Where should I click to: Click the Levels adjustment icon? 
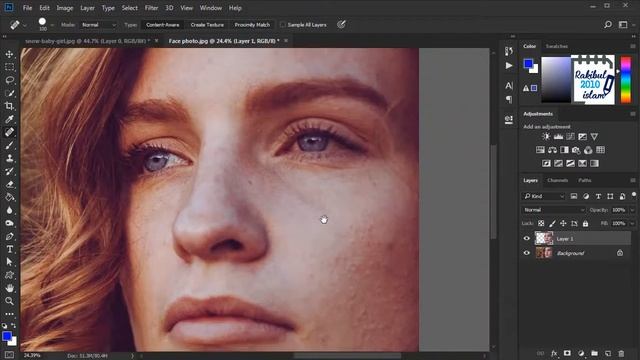click(x=558, y=137)
